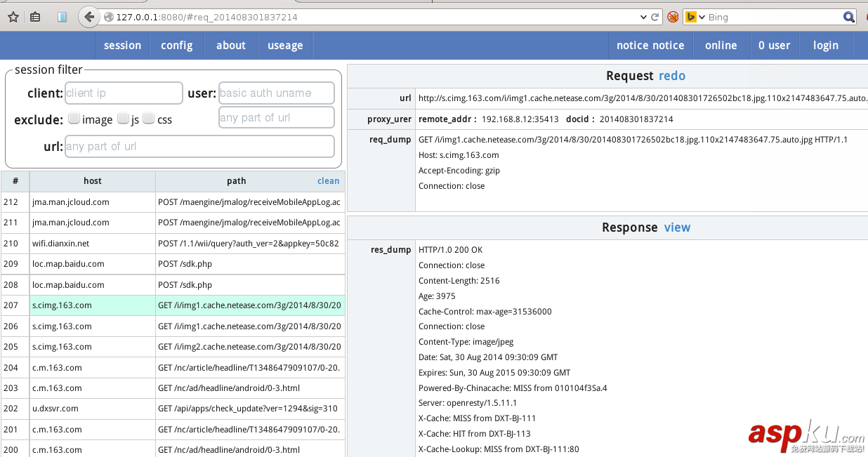
Task: Check the exclude css checkbox
Action: 148,119
